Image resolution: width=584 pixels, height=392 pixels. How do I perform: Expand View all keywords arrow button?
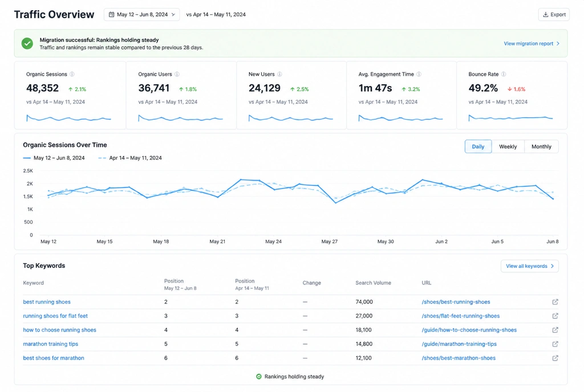point(530,266)
